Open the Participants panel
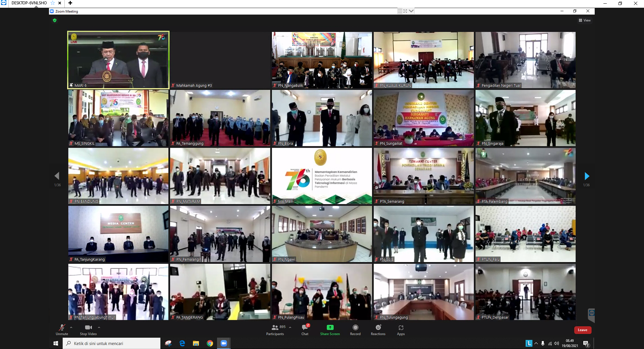 click(275, 330)
